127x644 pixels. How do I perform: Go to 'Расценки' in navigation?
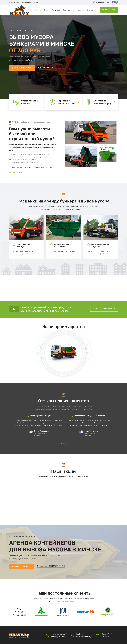[x=56, y=10]
